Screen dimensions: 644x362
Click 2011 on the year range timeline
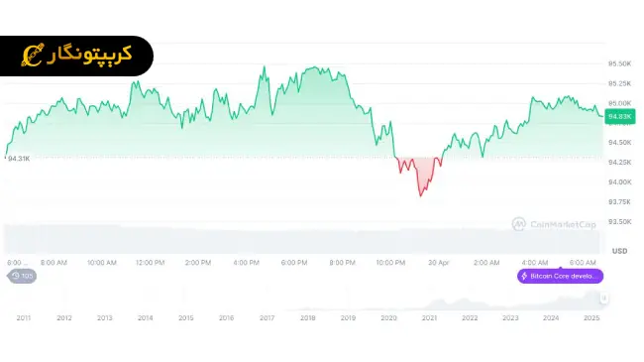pos(24,318)
